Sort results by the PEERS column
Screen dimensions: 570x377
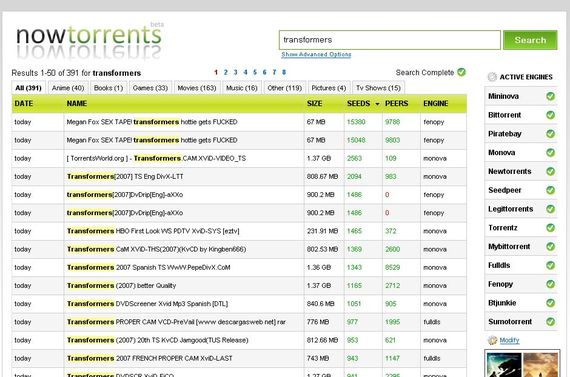coord(396,104)
